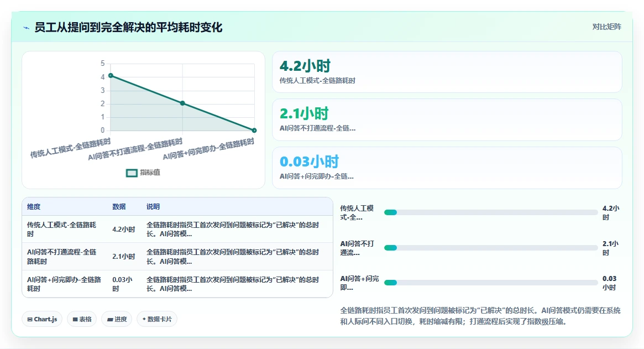
Task: Click the 数据 column header
Action: (119, 207)
